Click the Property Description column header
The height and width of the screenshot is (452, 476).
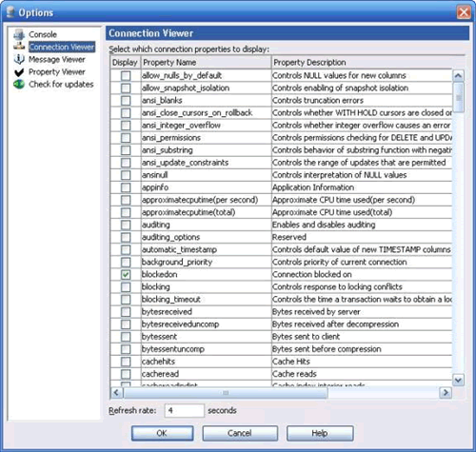pos(368,62)
